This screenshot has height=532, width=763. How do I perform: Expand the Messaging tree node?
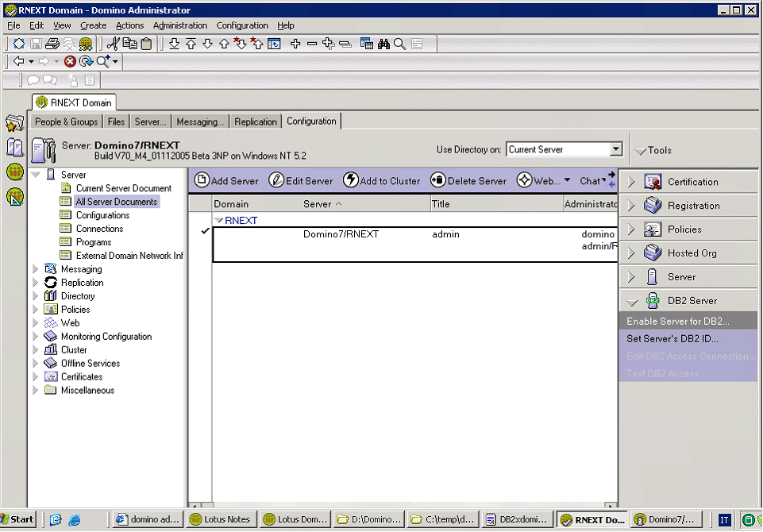coord(36,268)
